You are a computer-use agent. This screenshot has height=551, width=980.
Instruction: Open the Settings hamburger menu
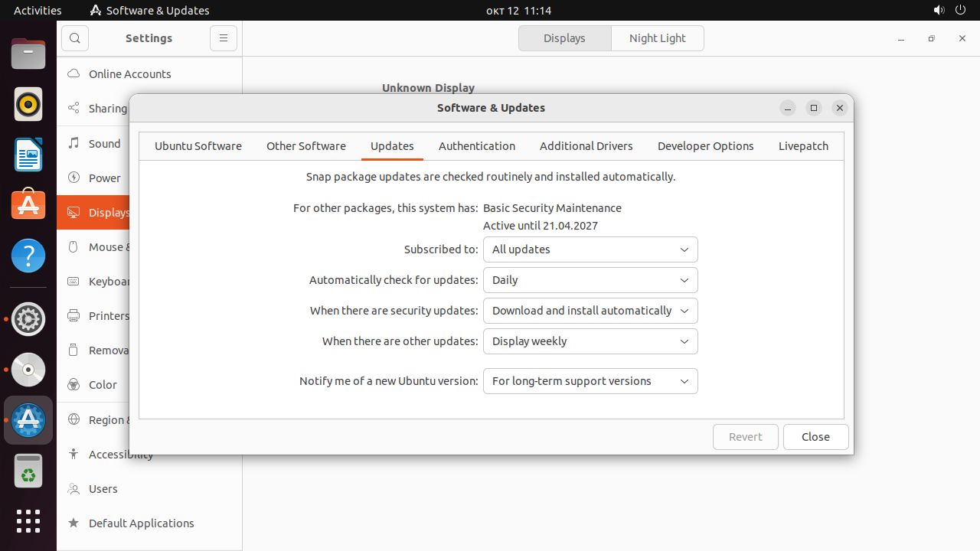click(224, 38)
